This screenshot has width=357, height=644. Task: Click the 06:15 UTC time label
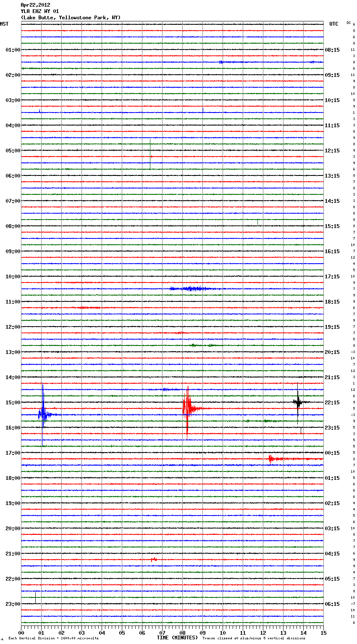click(x=332, y=604)
